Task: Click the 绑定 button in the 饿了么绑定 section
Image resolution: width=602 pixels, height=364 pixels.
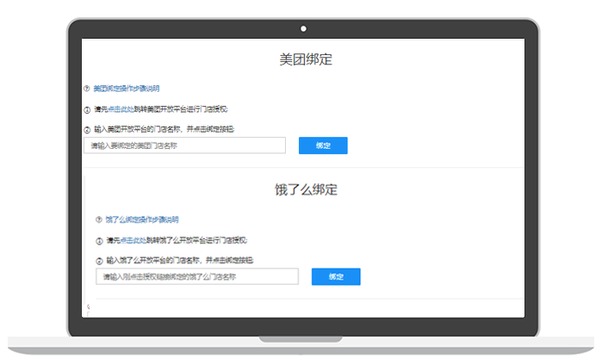Action: (336, 276)
